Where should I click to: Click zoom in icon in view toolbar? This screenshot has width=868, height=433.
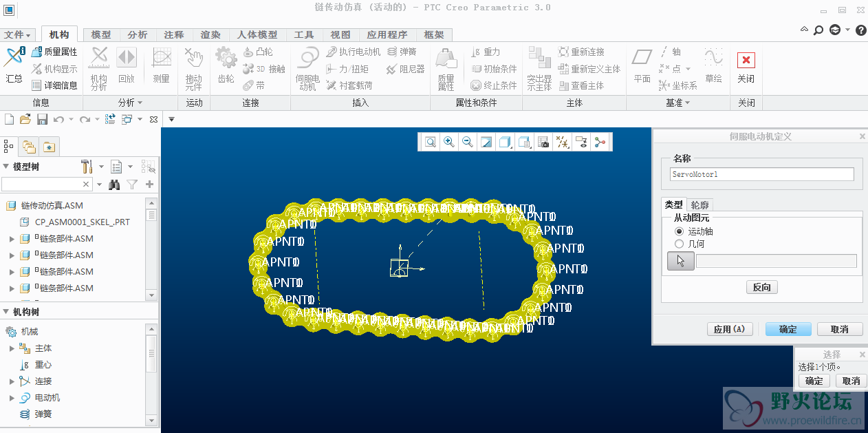(x=449, y=142)
